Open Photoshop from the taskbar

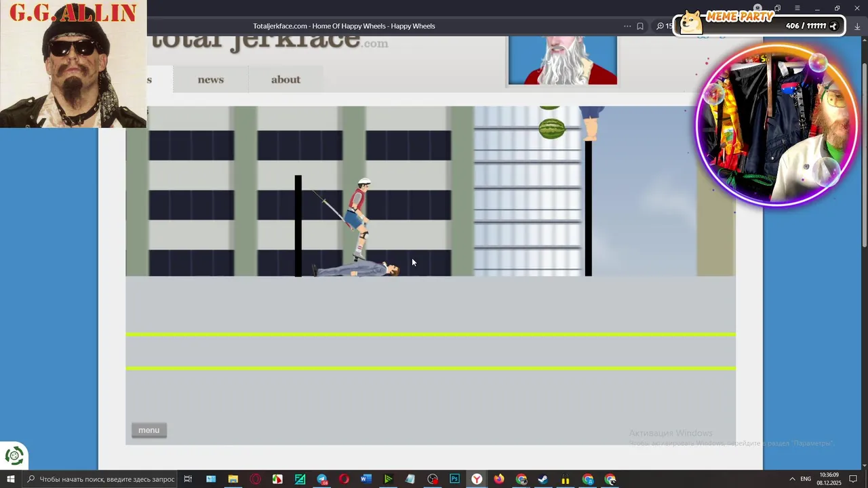click(x=454, y=479)
